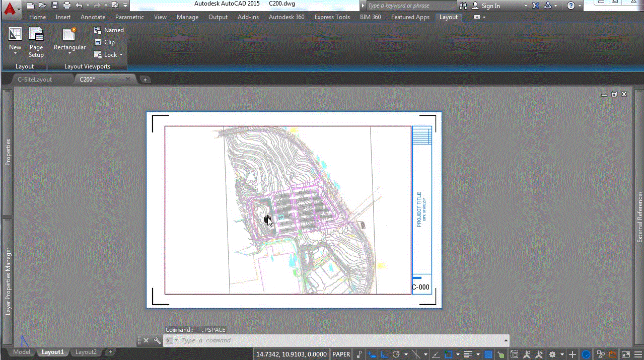This screenshot has width=644, height=360.
Task: Click the Redo arrow icon
Action: [x=97, y=6]
